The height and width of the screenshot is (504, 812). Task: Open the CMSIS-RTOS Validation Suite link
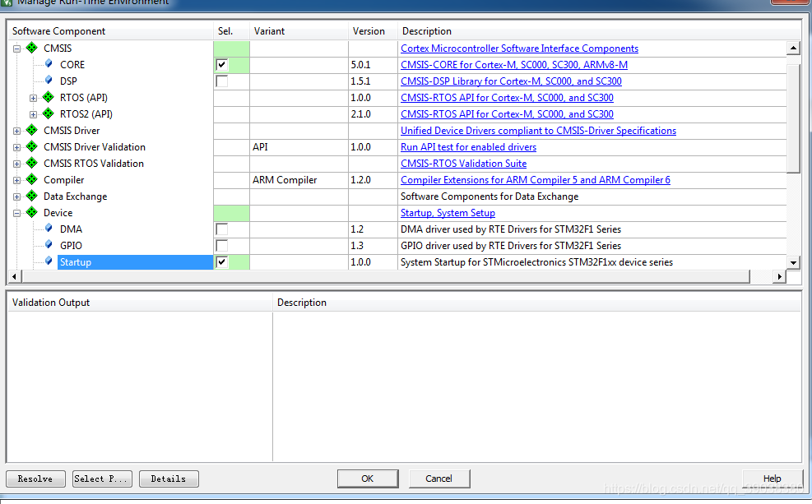pyautogui.click(x=463, y=164)
